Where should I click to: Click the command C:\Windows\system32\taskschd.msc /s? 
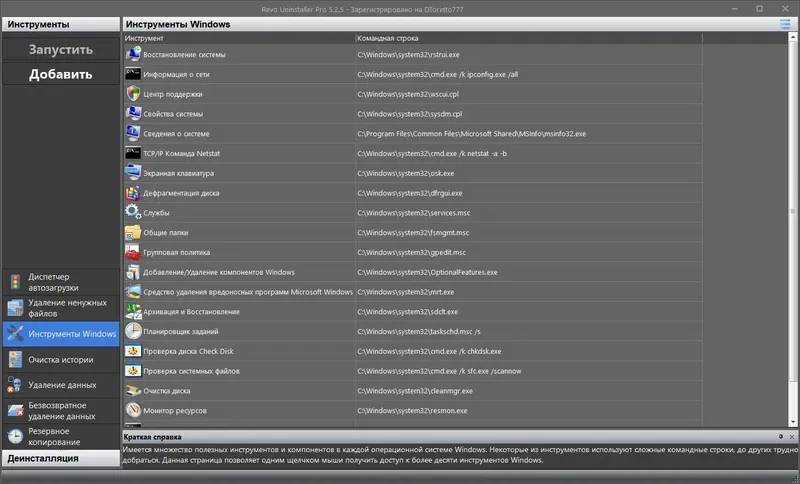pyautogui.click(x=419, y=332)
